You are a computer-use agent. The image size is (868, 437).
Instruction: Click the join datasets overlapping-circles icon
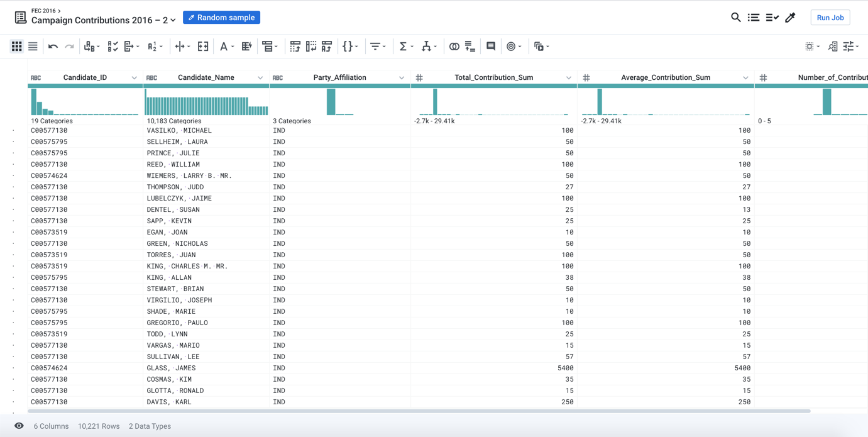pyautogui.click(x=454, y=47)
